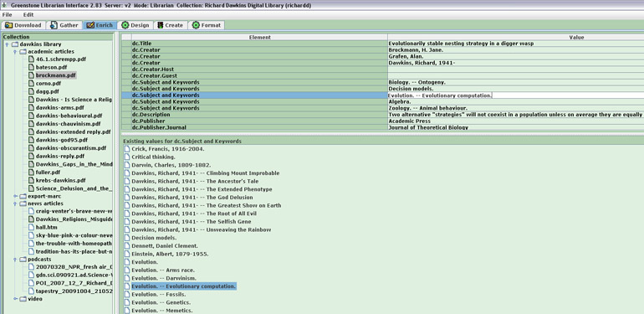Switch to the Gather tab
The image size is (644, 314).
pyautogui.click(x=64, y=25)
